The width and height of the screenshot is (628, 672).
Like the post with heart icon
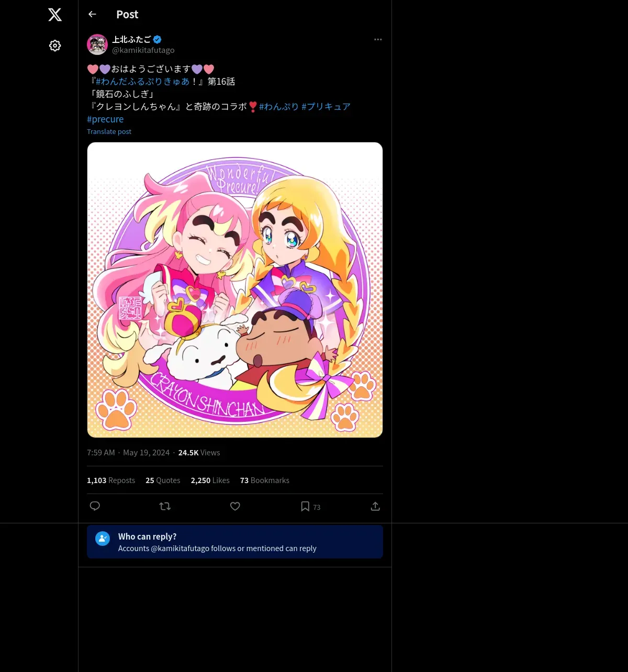tap(235, 506)
